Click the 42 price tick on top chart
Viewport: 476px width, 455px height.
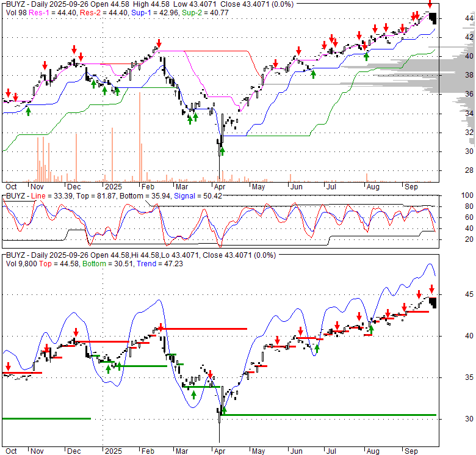click(x=469, y=37)
